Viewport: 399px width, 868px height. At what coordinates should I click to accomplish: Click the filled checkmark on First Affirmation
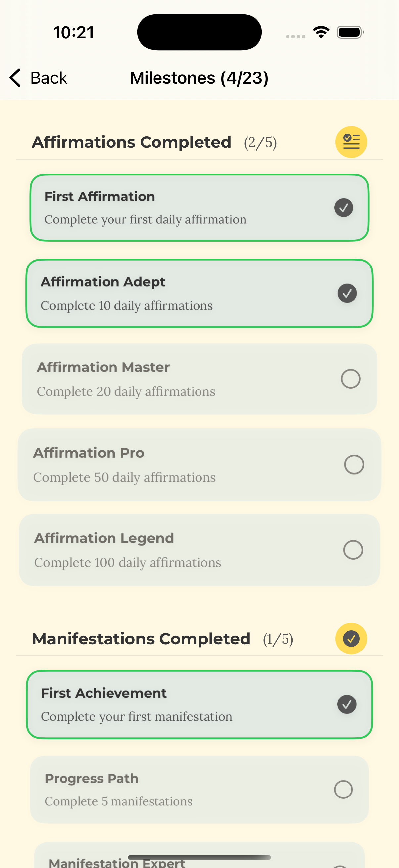pyautogui.click(x=343, y=208)
